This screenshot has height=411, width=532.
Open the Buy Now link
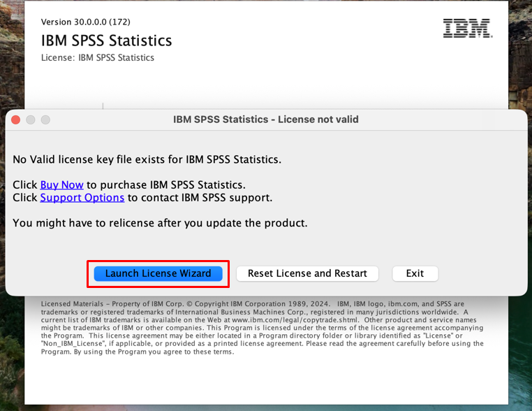[x=61, y=185]
